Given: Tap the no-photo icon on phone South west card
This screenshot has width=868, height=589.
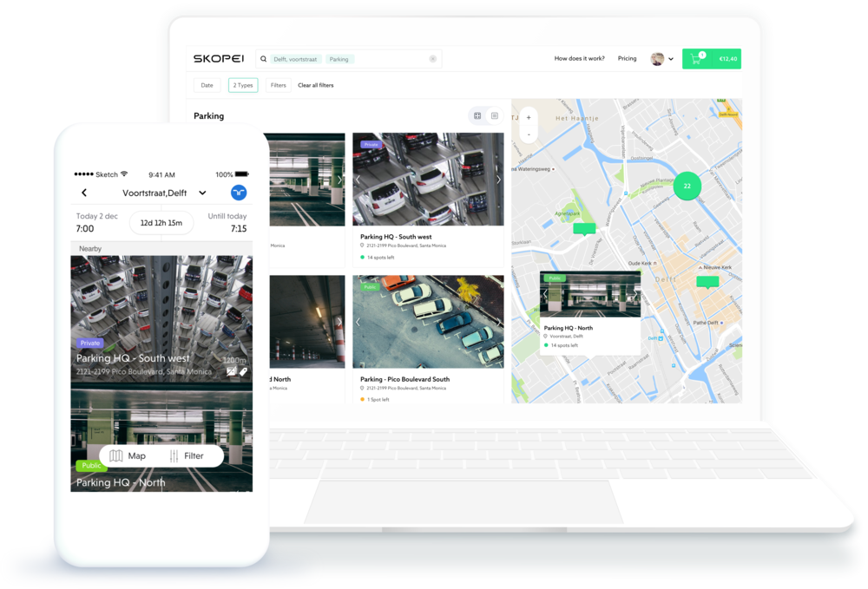Looking at the screenshot, I should pos(232,371).
